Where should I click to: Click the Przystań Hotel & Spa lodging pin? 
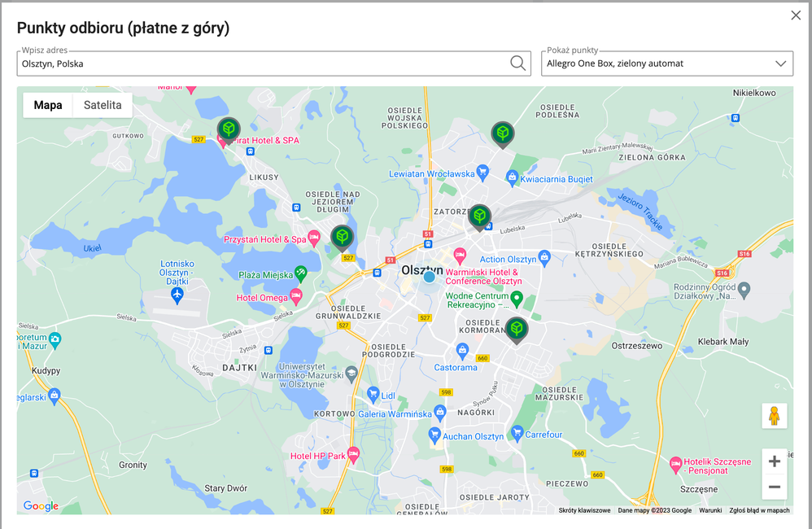314,238
